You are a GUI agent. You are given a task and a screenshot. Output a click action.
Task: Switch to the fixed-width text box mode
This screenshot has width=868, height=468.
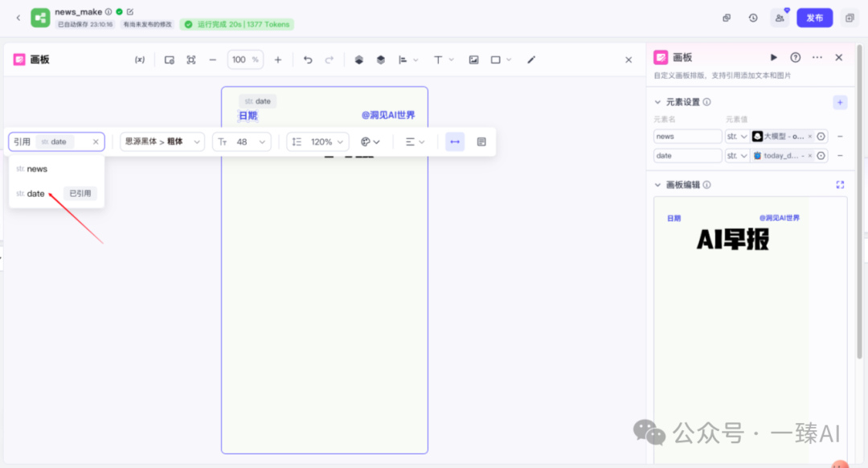481,142
